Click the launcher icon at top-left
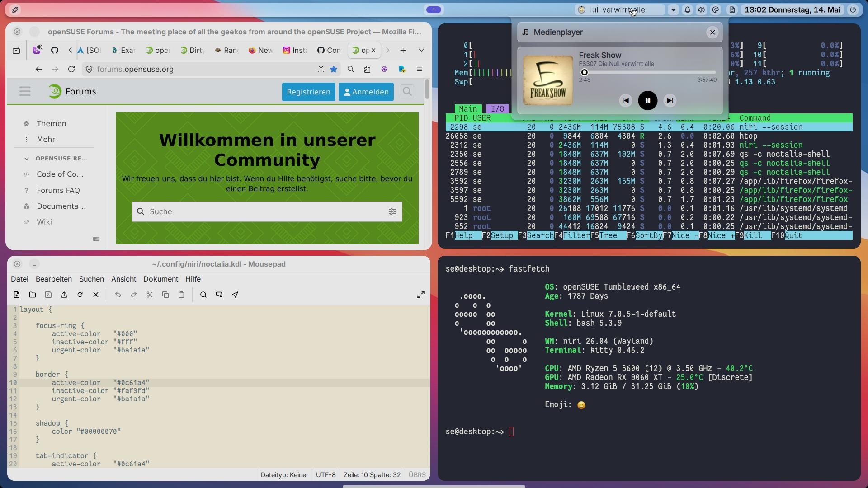The width and height of the screenshot is (868, 488). [15, 10]
